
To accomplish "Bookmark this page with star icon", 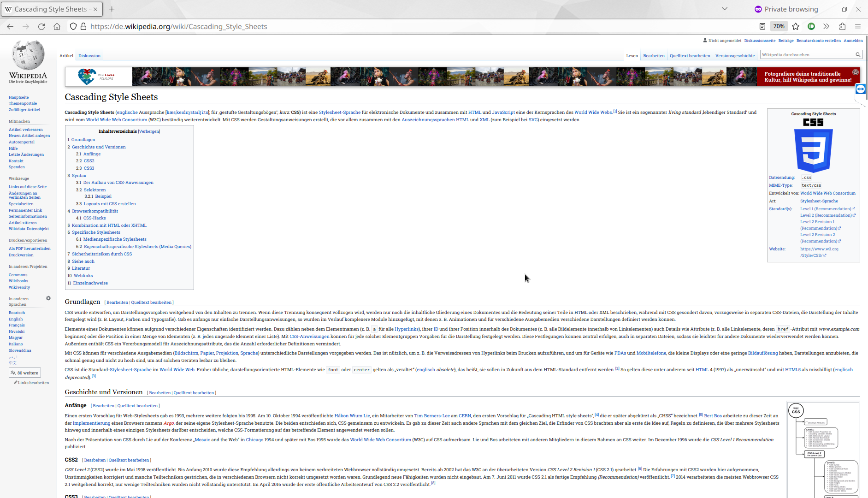I will [796, 26].
